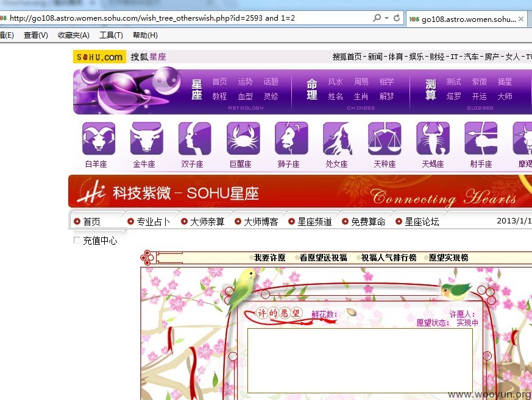
Task: Click 紫微 under 测算 section
Action: [479, 82]
